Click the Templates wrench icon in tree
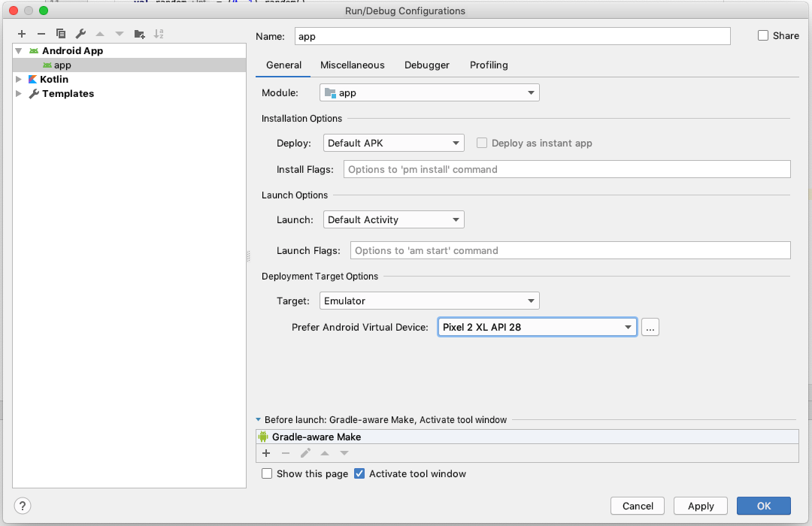The image size is (812, 526). coord(34,94)
